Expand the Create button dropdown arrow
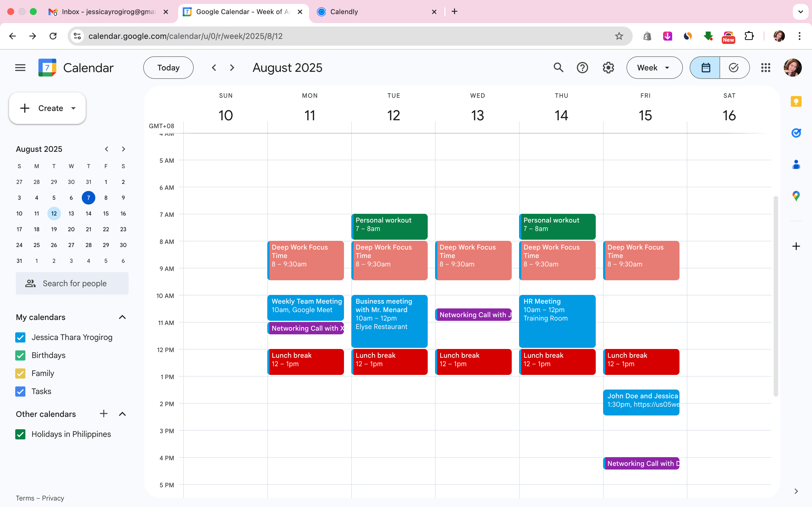This screenshot has height=507, width=812. (x=74, y=108)
